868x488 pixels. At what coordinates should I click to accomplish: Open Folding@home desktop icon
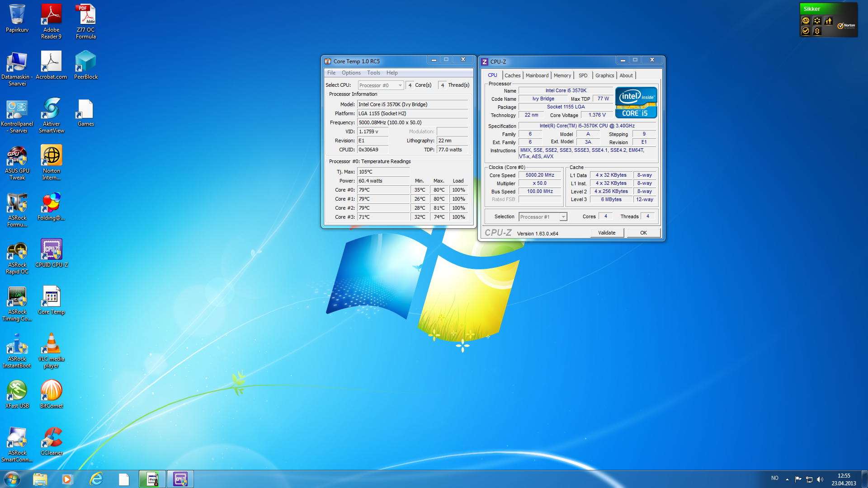click(51, 206)
